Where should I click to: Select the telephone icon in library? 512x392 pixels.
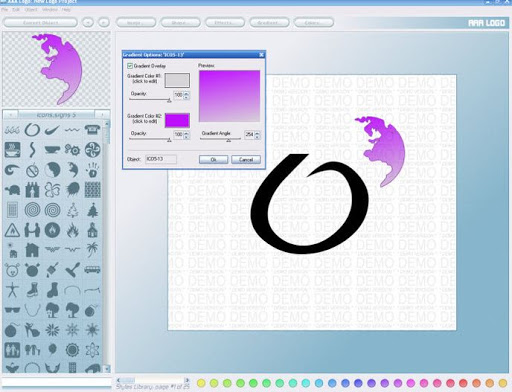[92, 130]
